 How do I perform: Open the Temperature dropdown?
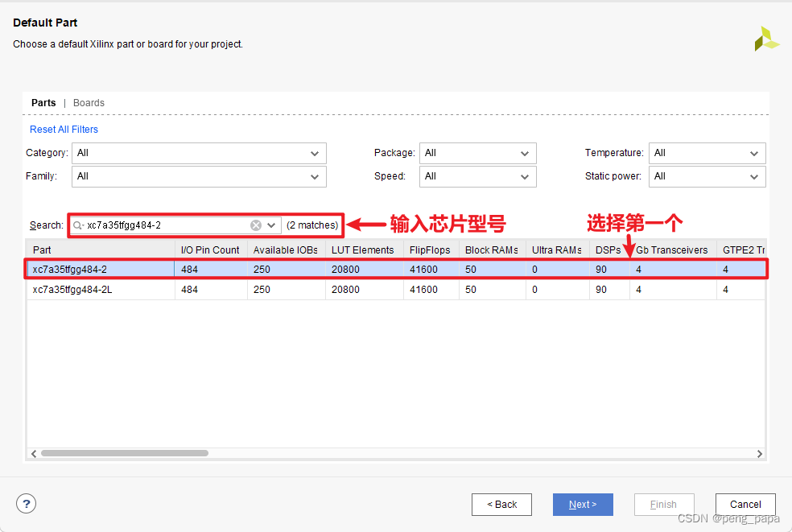(x=707, y=153)
